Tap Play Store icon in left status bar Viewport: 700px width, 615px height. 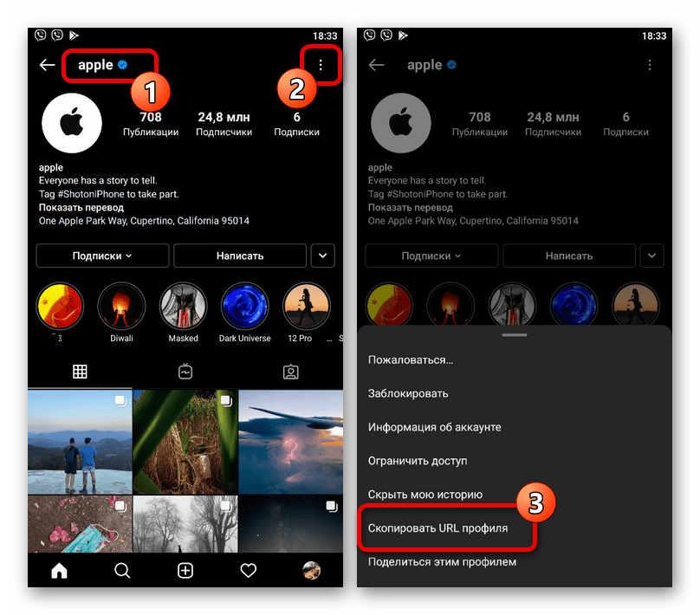tap(74, 35)
